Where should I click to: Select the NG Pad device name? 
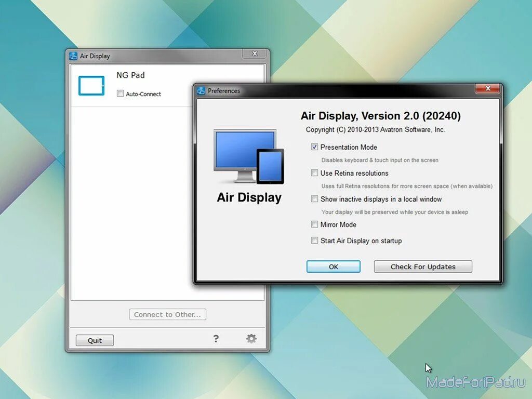tap(130, 75)
